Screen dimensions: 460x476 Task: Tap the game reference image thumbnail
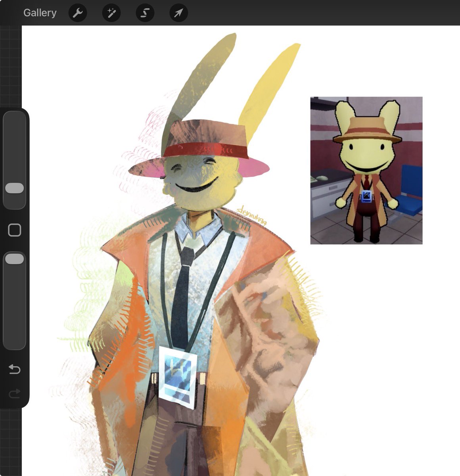point(366,171)
